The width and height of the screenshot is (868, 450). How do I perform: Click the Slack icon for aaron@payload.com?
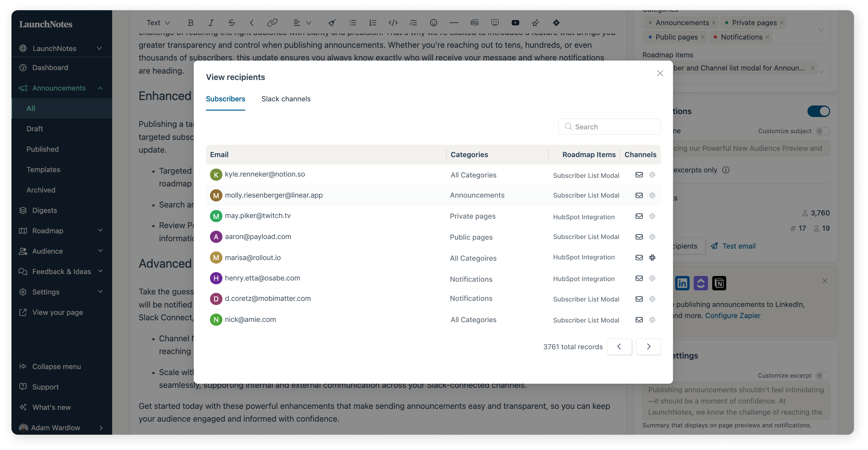pyautogui.click(x=652, y=236)
